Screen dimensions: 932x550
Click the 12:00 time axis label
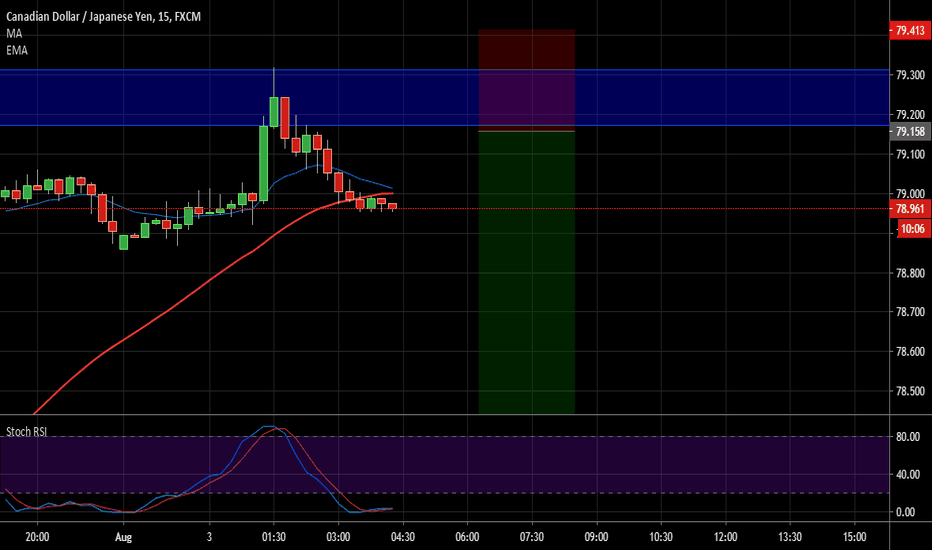[725, 537]
